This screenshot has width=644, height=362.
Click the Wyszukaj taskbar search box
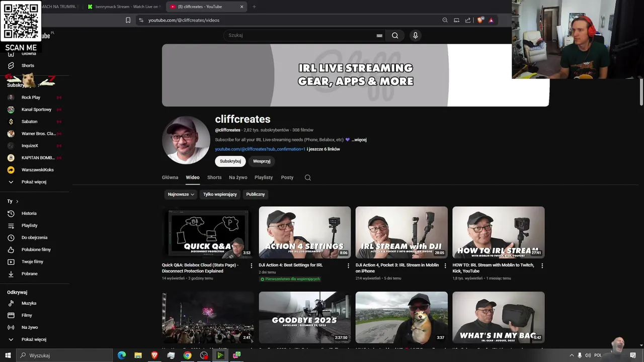[65, 355]
